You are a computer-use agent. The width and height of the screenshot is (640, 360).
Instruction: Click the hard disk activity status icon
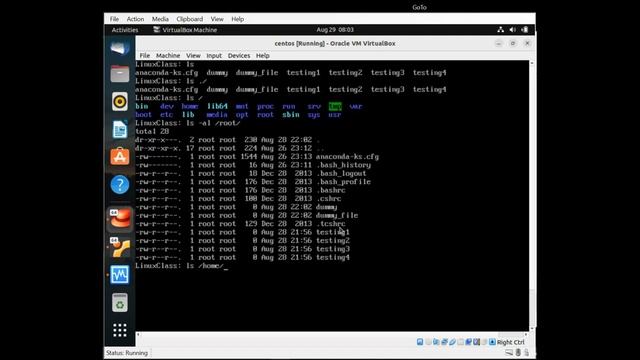point(420,342)
